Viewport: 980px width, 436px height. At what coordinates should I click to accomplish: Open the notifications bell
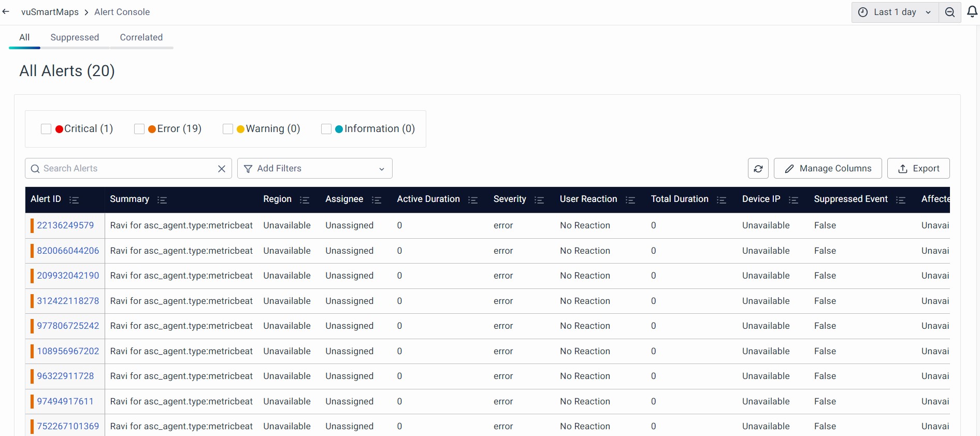click(972, 12)
